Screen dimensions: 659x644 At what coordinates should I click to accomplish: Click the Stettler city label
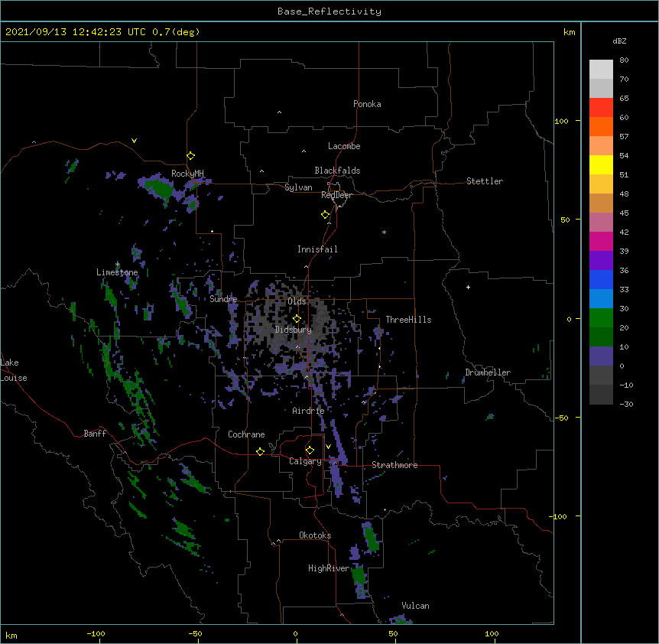coord(485,181)
